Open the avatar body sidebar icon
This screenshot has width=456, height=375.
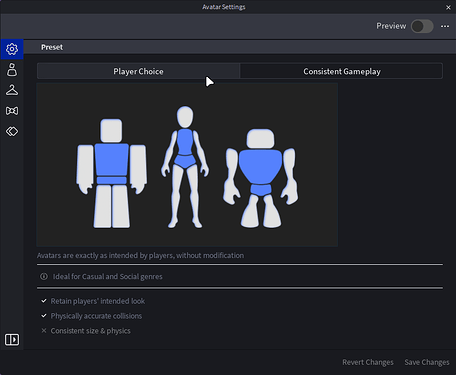12,70
